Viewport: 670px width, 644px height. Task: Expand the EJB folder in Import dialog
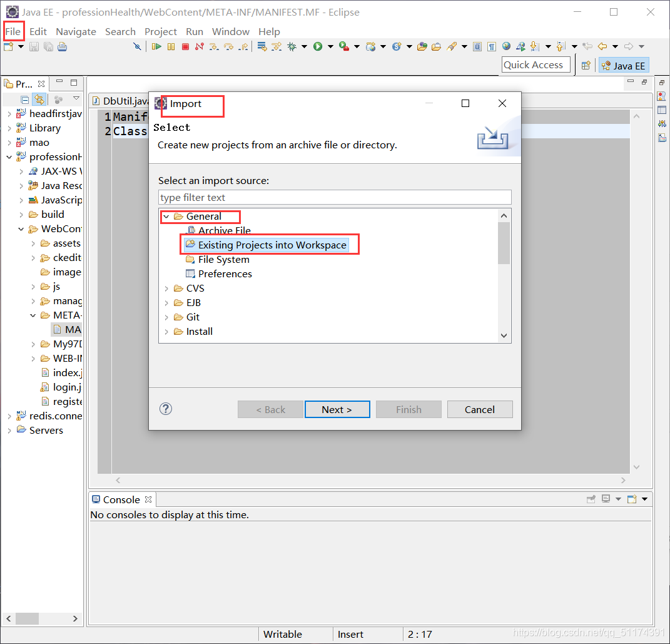pyautogui.click(x=166, y=303)
